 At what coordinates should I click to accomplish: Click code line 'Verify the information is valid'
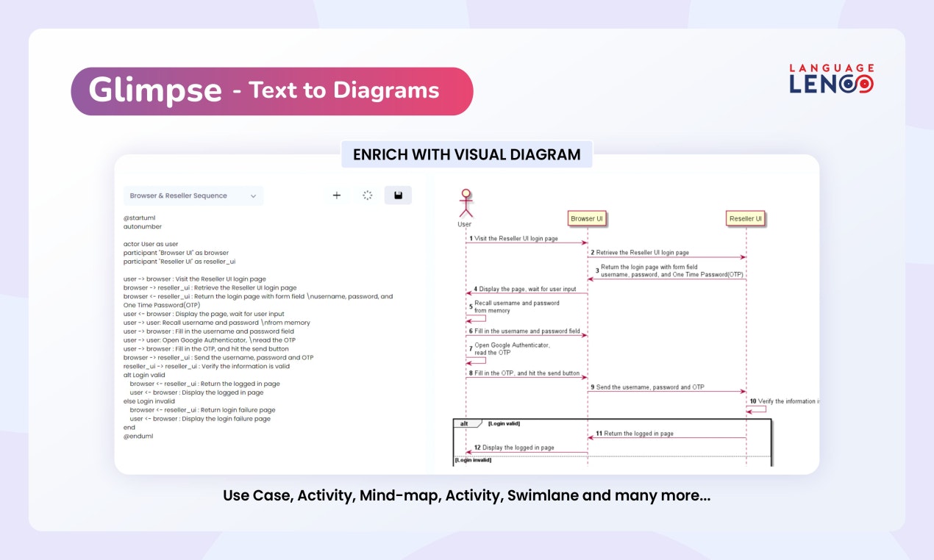click(207, 366)
